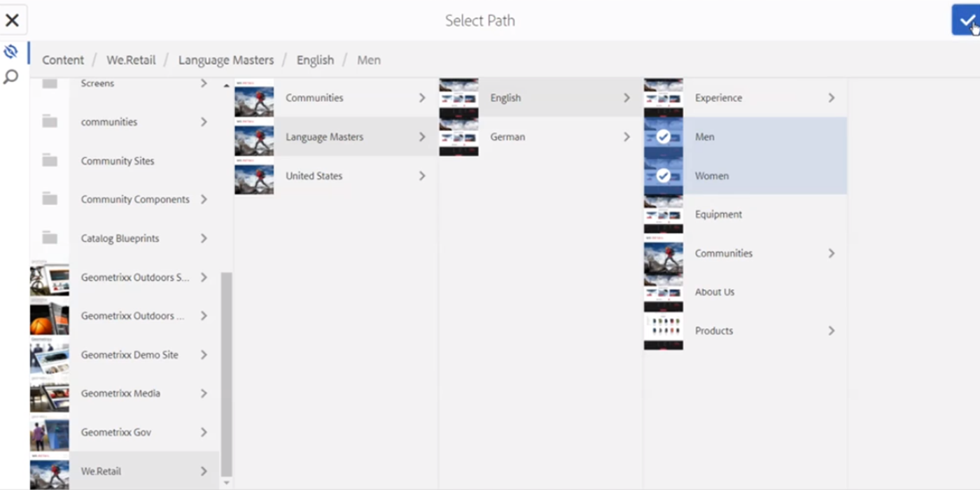Open We.Retail from the breadcrumb
The width and height of the screenshot is (980, 490).
(x=131, y=60)
